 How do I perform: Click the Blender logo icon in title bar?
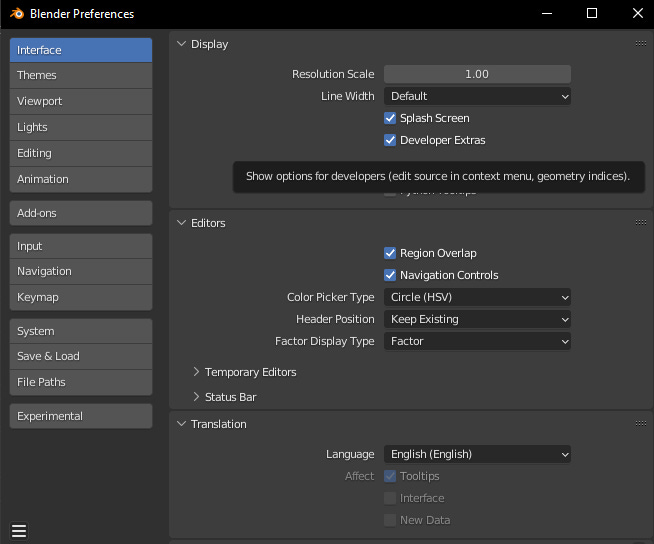click(17, 14)
